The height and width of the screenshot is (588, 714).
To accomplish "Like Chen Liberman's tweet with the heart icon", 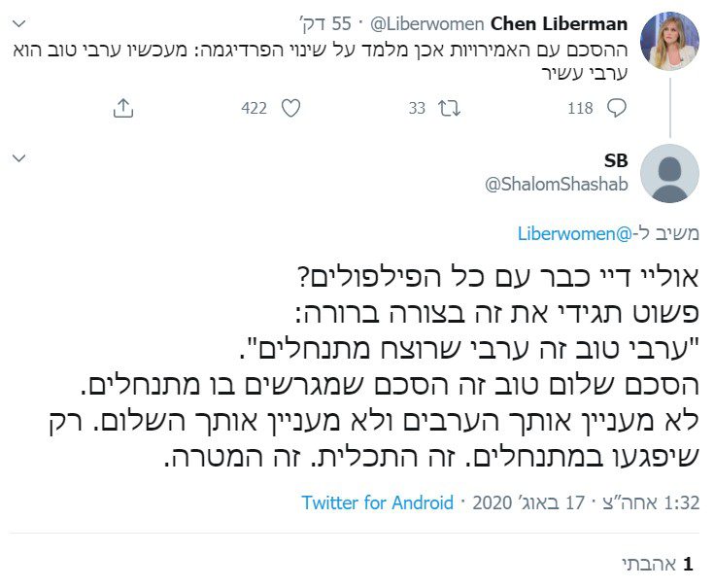I will (290, 109).
